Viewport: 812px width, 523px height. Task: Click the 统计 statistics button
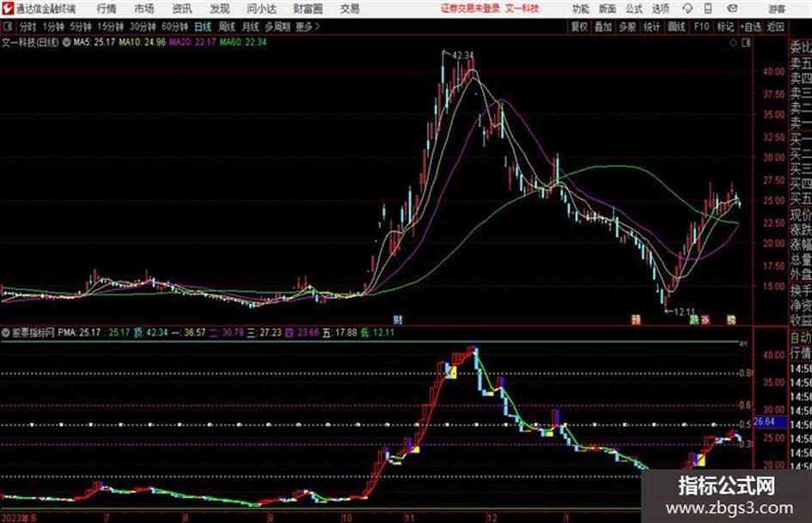tap(651, 27)
